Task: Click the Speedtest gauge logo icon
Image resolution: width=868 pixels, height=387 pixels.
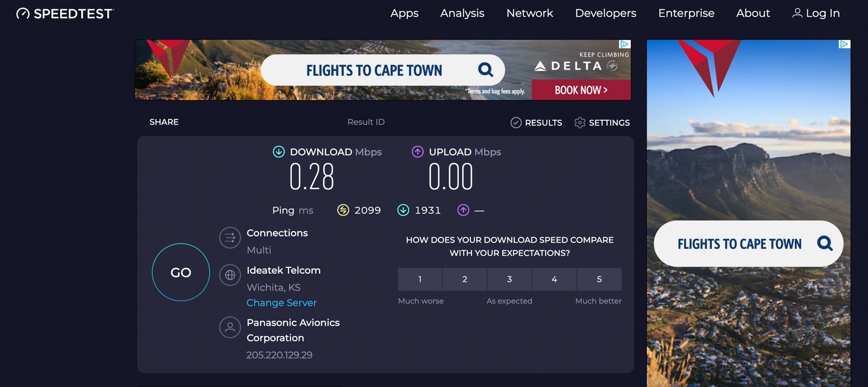Action: pos(23,14)
